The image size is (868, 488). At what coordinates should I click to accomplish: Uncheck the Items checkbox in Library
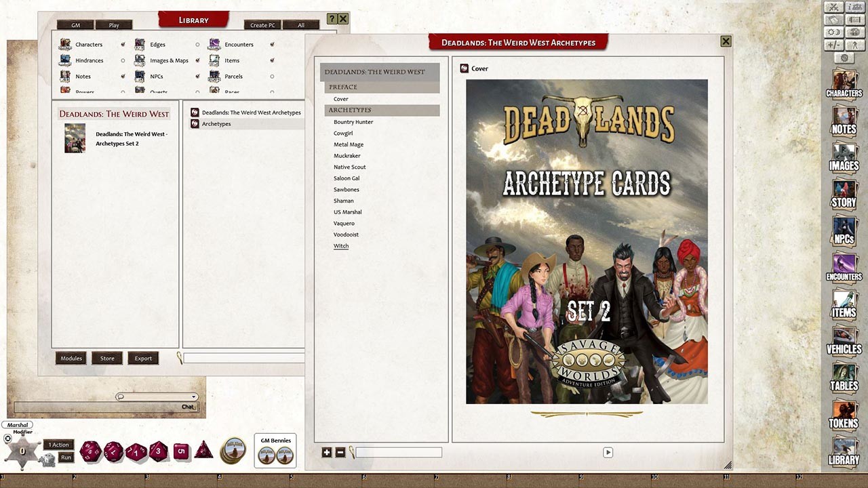(271, 60)
